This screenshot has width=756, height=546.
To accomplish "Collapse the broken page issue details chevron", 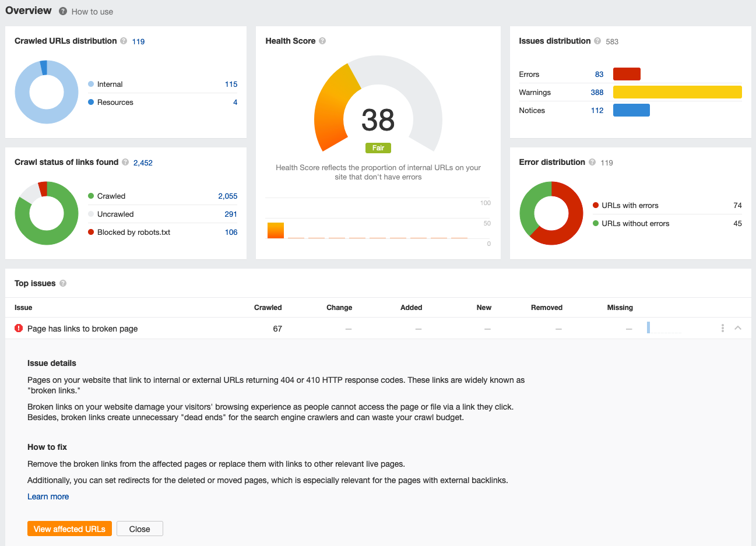I will point(738,328).
